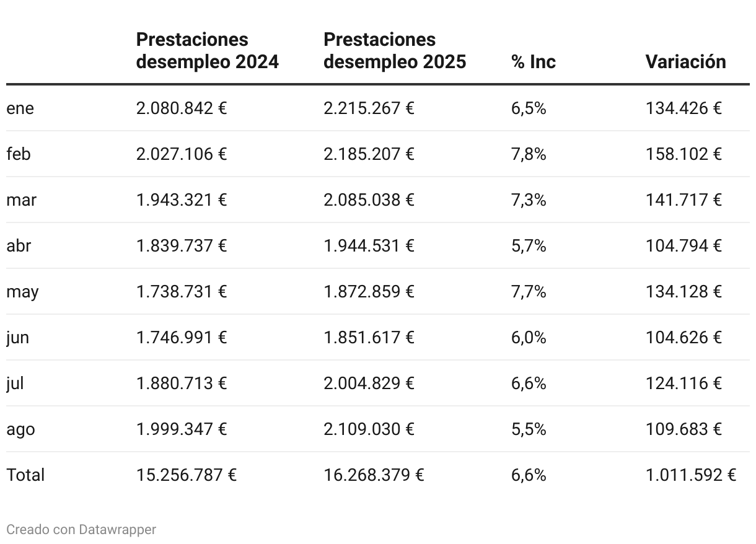
Task: Select the 'ene' row label
Action: point(20,108)
